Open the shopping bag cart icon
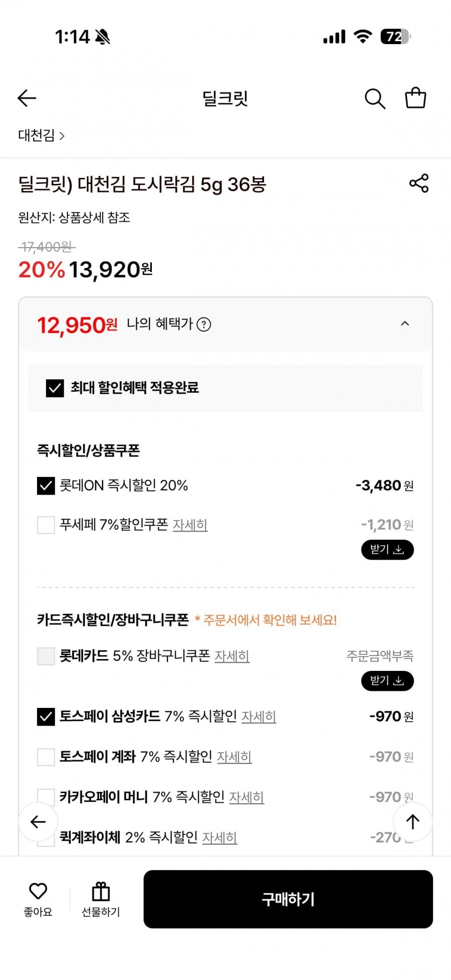This screenshot has width=451, height=980. pyautogui.click(x=415, y=98)
